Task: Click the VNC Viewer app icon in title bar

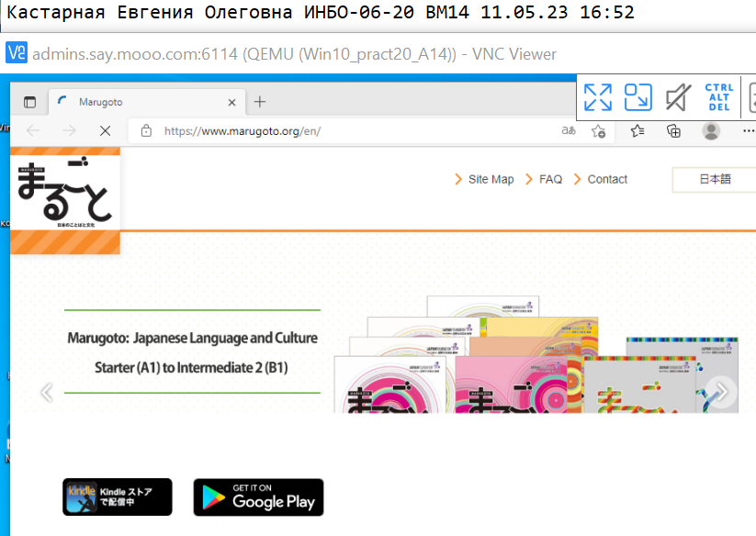Action: coord(17,52)
